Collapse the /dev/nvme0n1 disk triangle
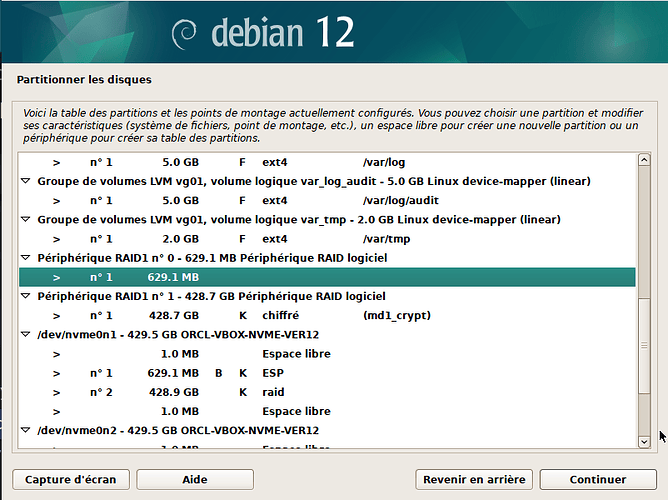 26,335
